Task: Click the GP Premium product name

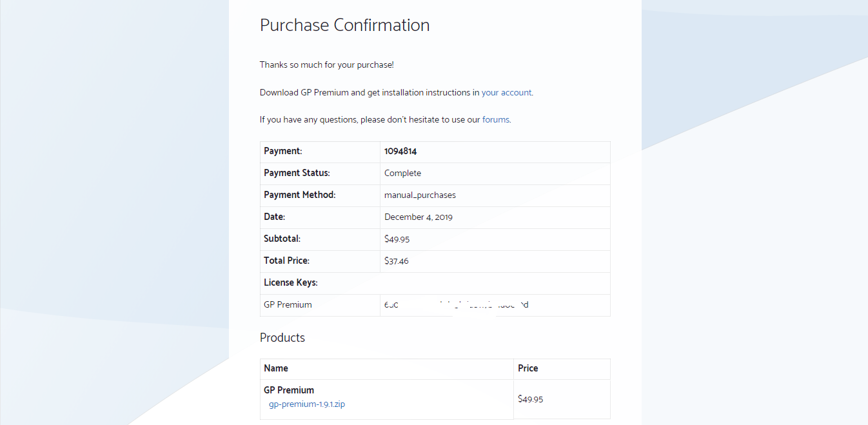Action: tap(289, 390)
